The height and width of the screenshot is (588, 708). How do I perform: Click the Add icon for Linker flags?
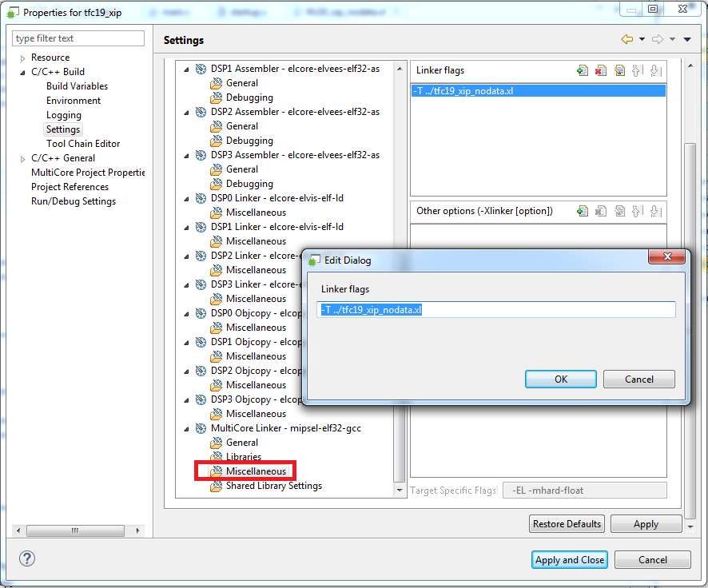click(583, 71)
